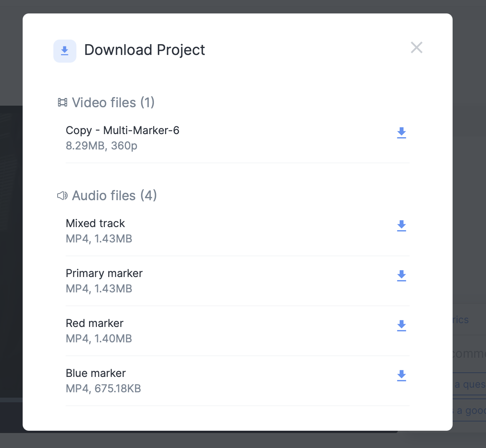Download the Mixed track audio file
This screenshot has width=486, height=448.
pyautogui.click(x=402, y=226)
